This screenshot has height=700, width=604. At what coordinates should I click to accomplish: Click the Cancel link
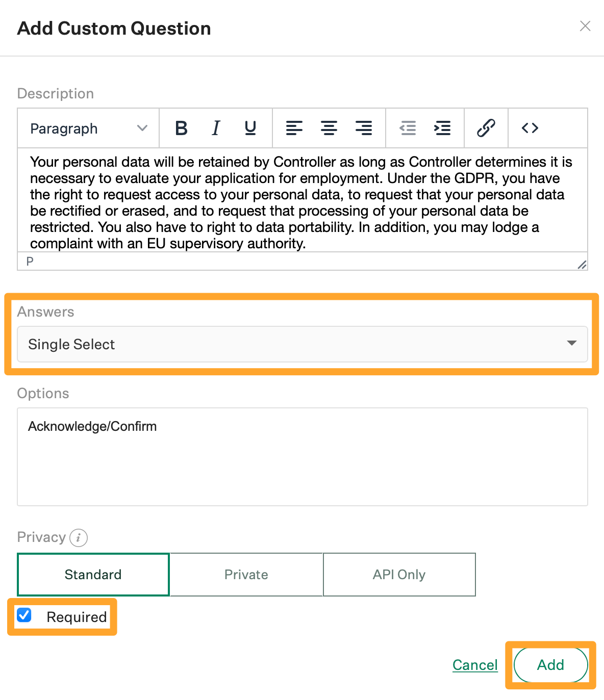(x=475, y=665)
